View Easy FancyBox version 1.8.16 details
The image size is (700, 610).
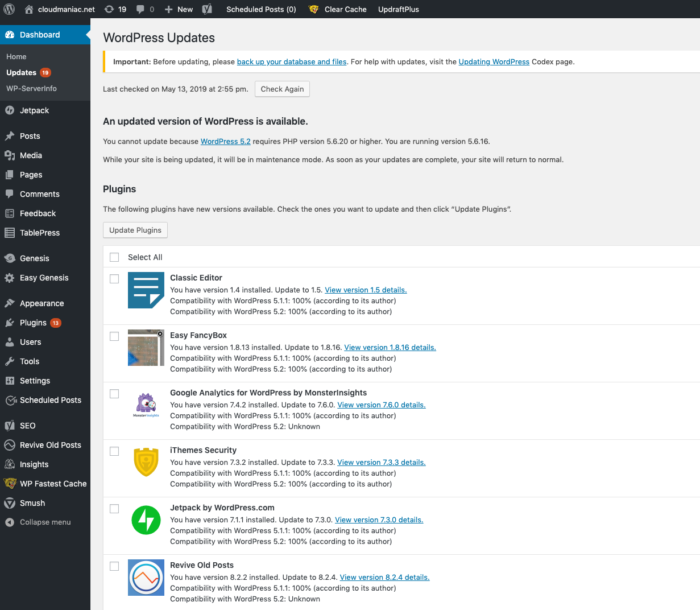390,347
